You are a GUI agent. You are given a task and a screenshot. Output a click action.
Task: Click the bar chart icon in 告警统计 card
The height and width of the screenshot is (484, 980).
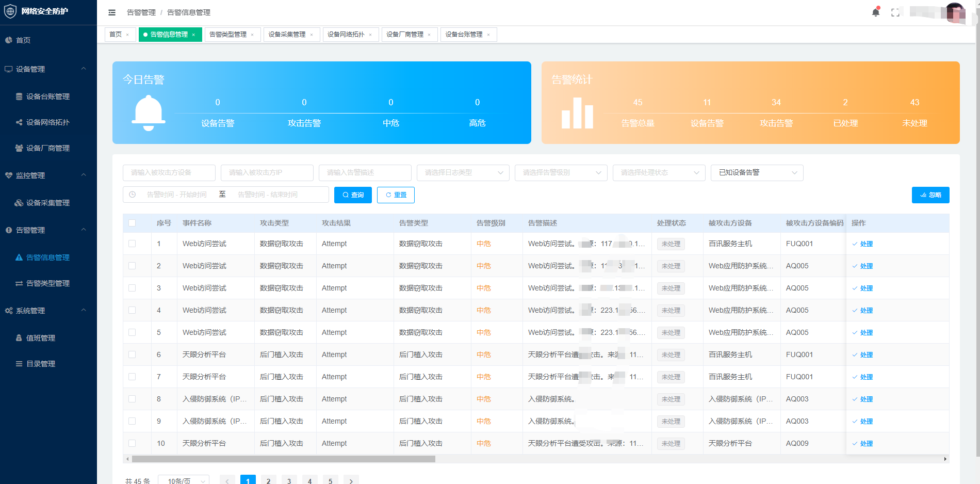click(x=577, y=113)
